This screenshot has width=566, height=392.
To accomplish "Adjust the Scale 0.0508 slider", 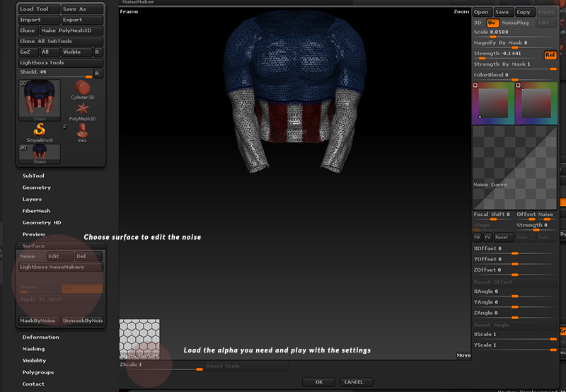I will (515, 33).
